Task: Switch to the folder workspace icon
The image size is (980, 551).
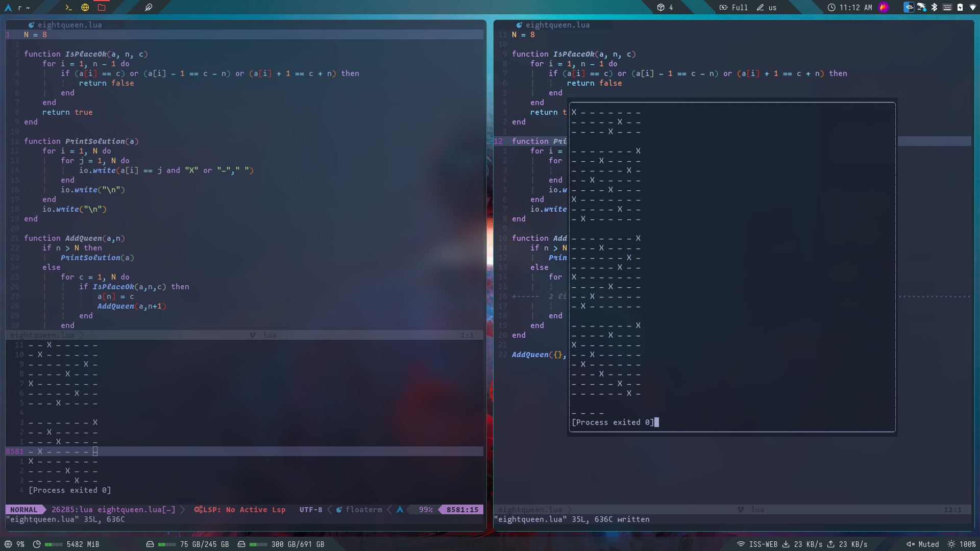Action: [102, 8]
